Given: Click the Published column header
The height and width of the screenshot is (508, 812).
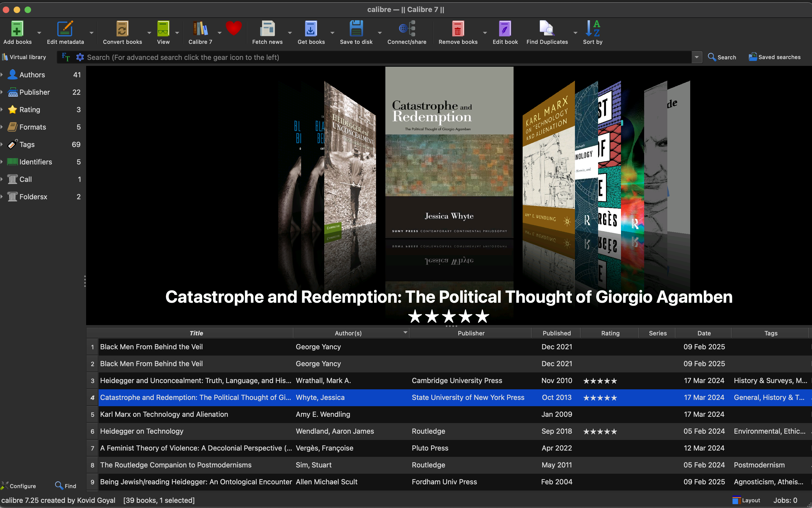Looking at the screenshot, I should pyautogui.click(x=556, y=333).
